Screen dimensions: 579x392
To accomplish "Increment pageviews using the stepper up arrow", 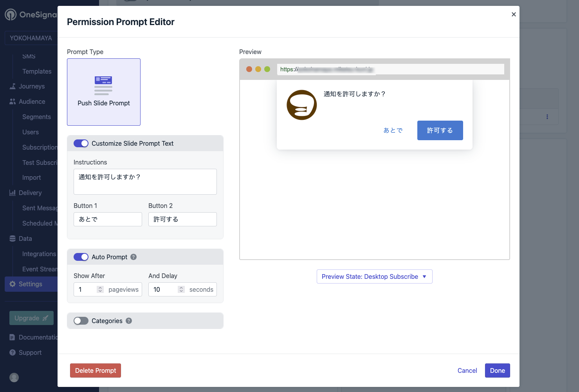I will point(101,287).
